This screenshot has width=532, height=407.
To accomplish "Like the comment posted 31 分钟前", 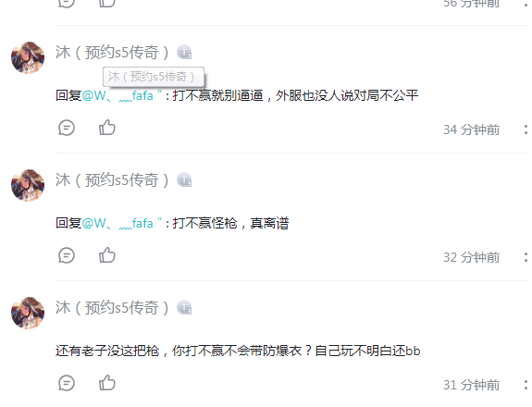I will click(107, 383).
